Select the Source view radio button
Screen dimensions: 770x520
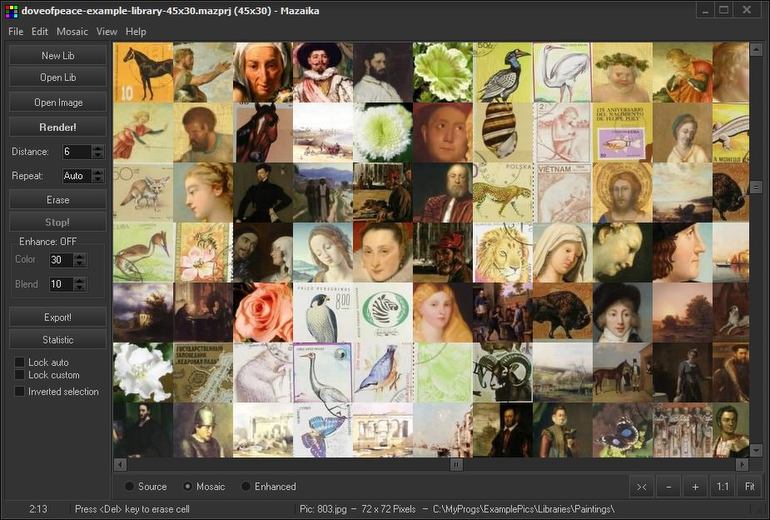(x=130, y=486)
